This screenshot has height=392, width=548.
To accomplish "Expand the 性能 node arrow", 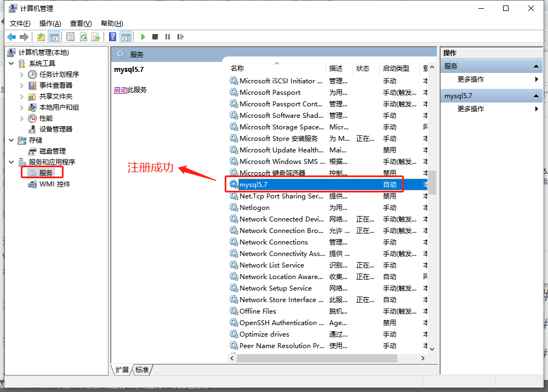I will coord(22,118).
